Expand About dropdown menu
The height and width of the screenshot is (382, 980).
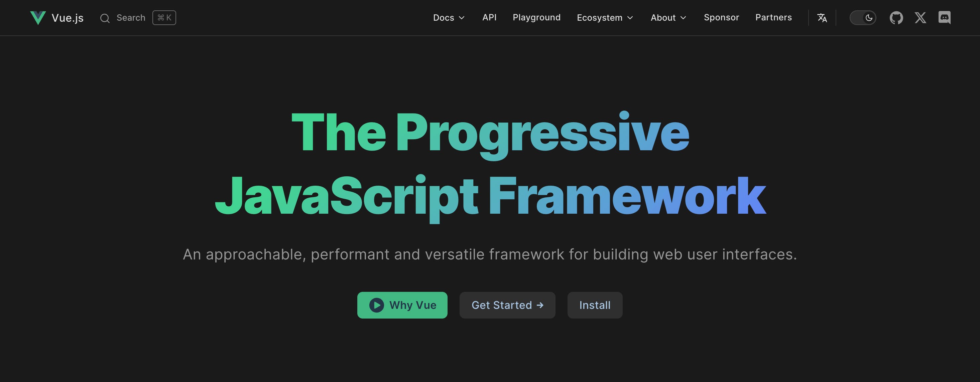(667, 17)
